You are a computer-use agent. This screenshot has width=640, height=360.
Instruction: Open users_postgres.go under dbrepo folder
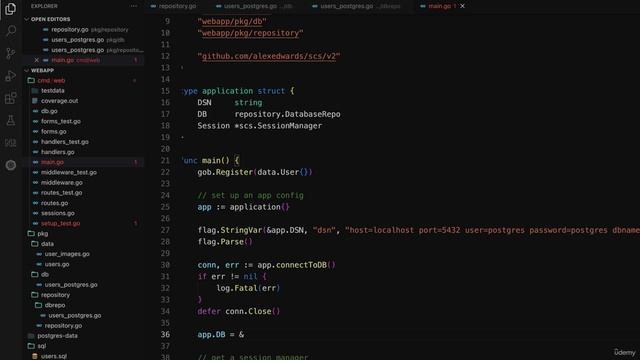point(75,315)
